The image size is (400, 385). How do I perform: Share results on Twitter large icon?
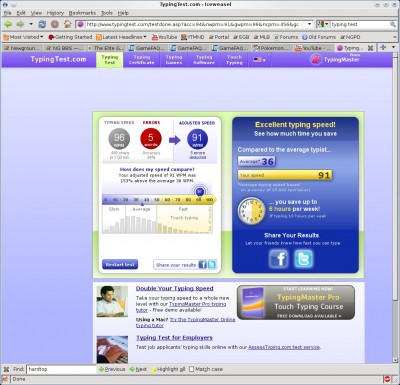click(304, 259)
